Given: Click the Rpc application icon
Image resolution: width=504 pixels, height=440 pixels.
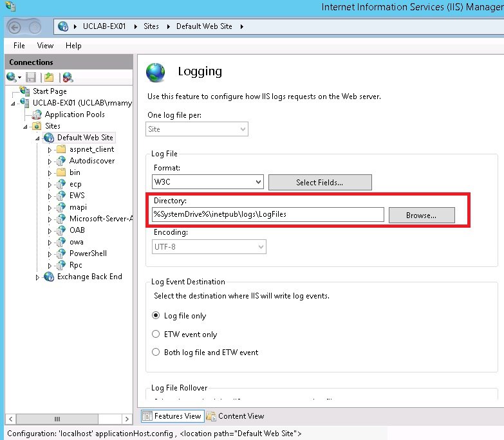Looking at the screenshot, I should (61, 265).
